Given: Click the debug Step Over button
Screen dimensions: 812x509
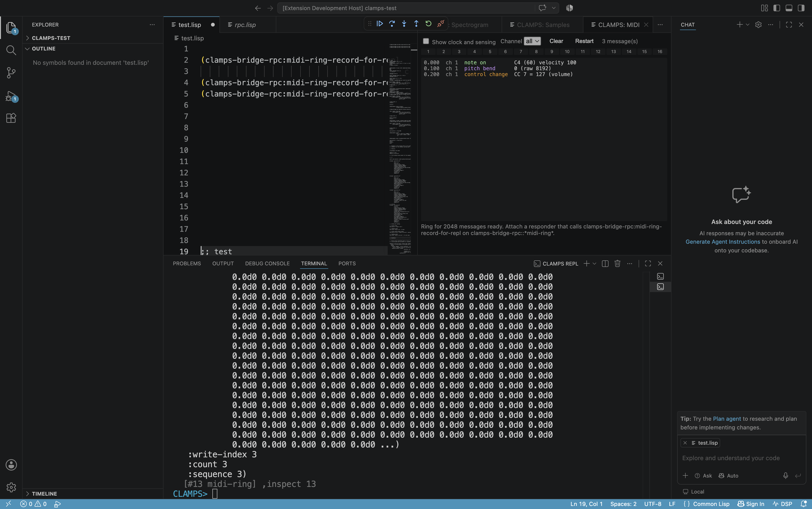Looking at the screenshot, I should (392, 23).
